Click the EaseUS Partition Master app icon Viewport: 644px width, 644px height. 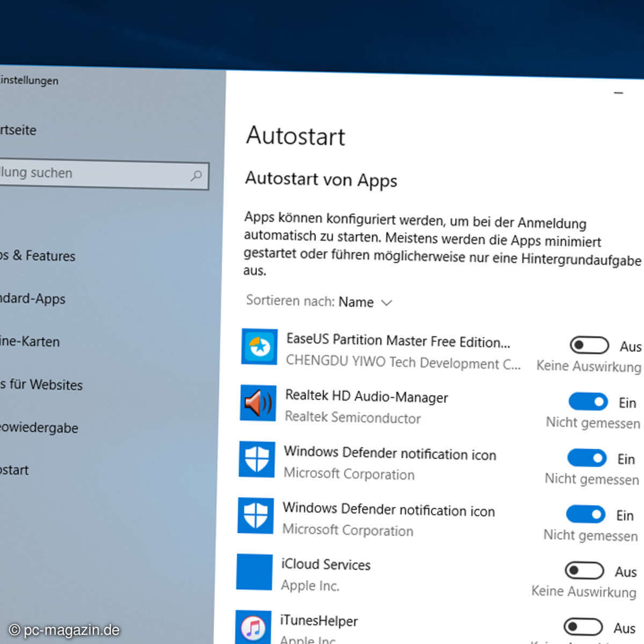click(259, 347)
